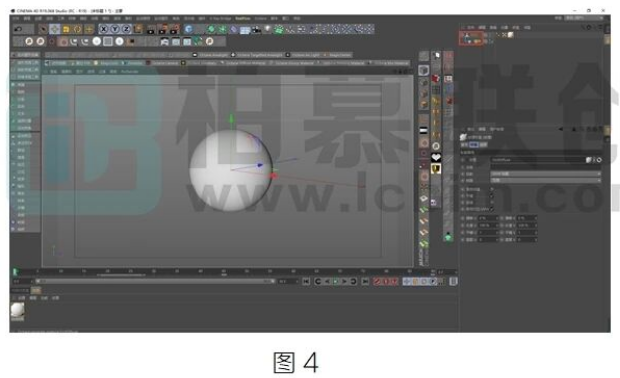Click the light bulb icon
Image resolution: width=620 pixels, height=378 pixels.
[x=268, y=29]
